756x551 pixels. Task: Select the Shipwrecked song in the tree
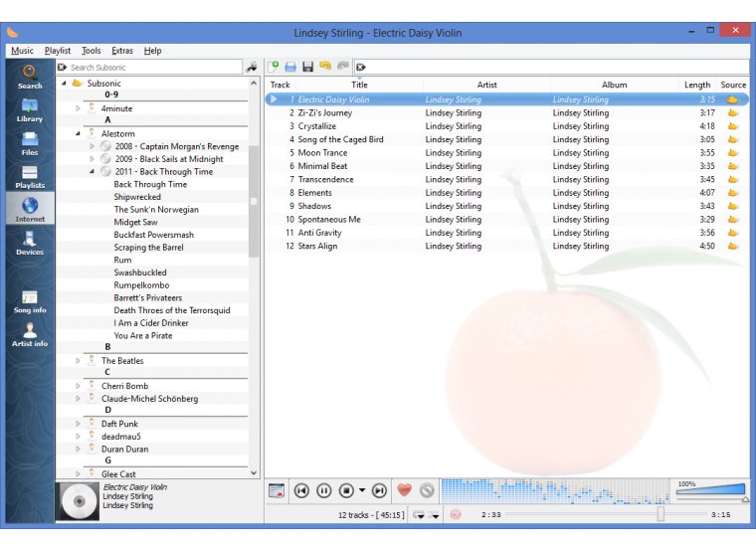coord(137,197)
